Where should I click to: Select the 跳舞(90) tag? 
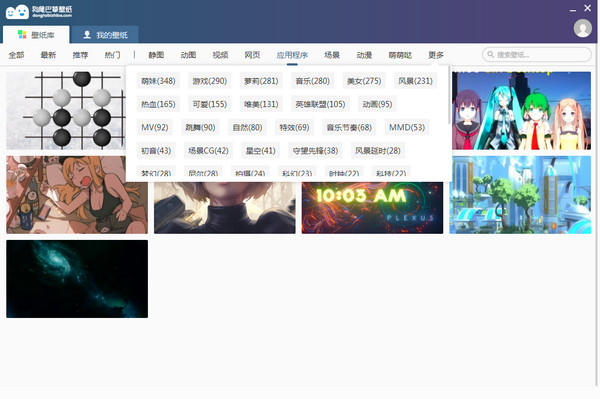tap(200, 127)
